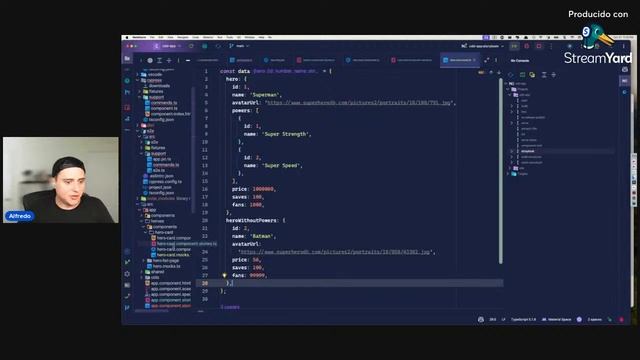Open the main branch dropdown

tap(239, 46)
